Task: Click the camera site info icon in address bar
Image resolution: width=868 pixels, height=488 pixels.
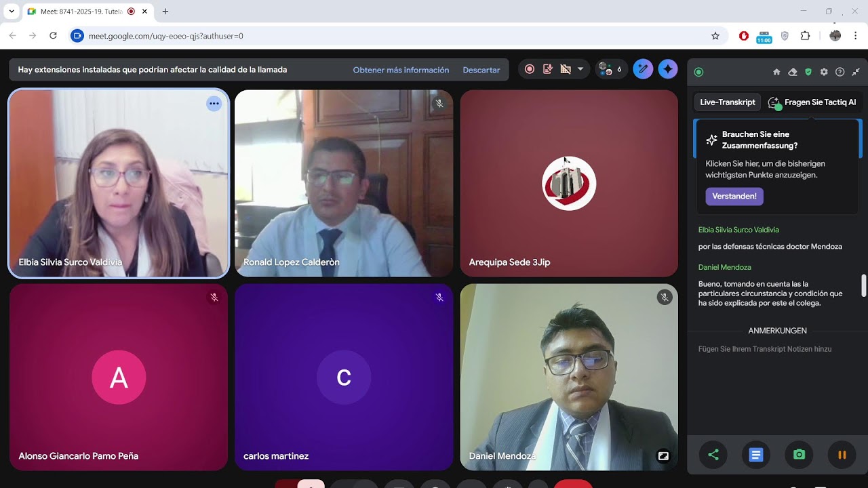Action: 77,36
